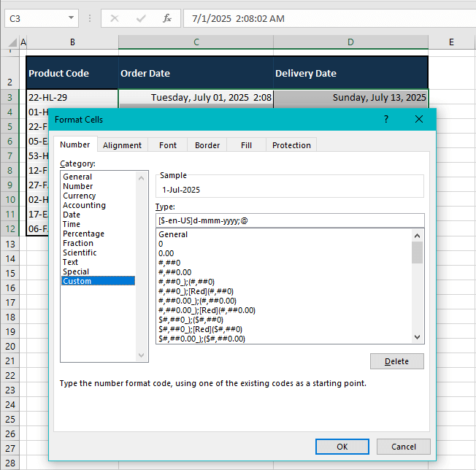Choose the #,##0 format code
This screenshot has width=476, height=470.
(169, 263)
